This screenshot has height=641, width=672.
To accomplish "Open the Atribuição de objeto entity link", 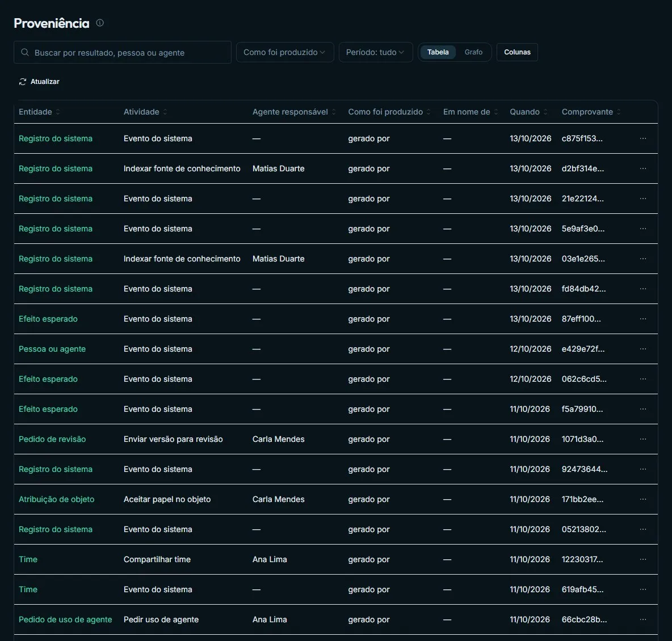I will [x=57, y=499].
